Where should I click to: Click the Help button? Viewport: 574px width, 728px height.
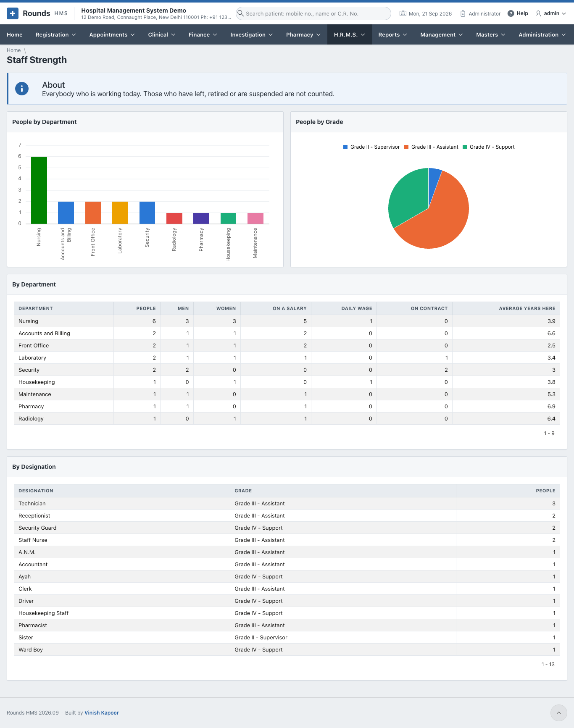(518, 13)
